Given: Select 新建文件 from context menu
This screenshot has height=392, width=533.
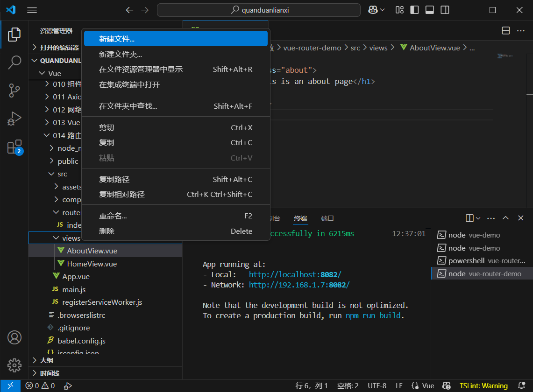Looking at the screenshot, I should pos(117,39).
